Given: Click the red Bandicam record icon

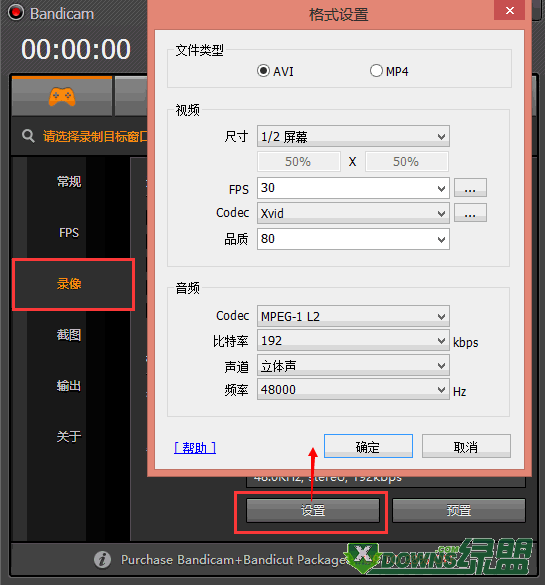Looking at the screenshot, I should pyautogui.click(x=16, y=13).
